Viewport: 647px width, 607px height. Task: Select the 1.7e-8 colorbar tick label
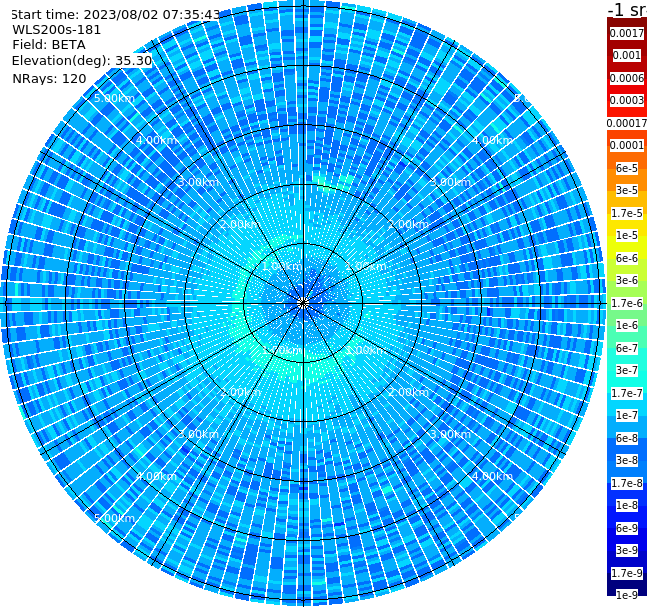click(x=627, y=483)
